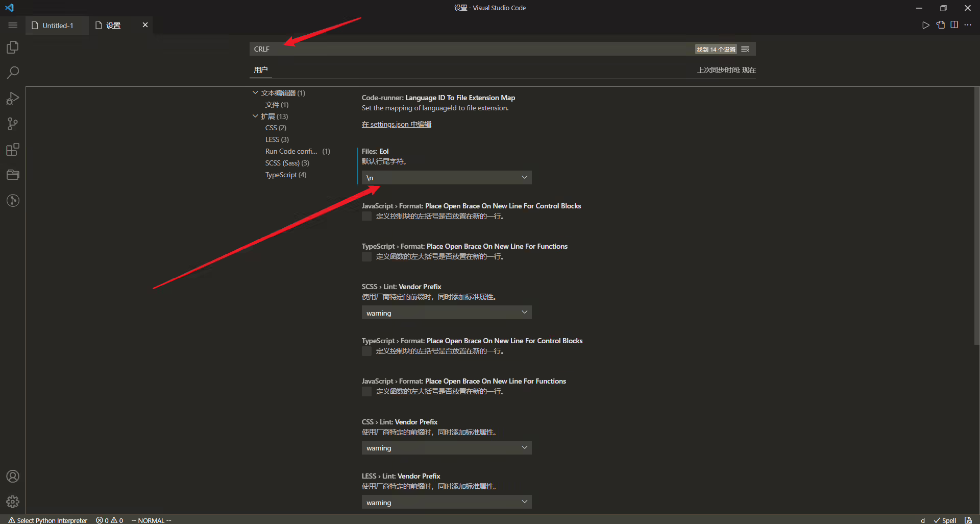
Task: Enable JavaScript open brace for control blocks
Action: pyautogui.click(x=366, y=217)
